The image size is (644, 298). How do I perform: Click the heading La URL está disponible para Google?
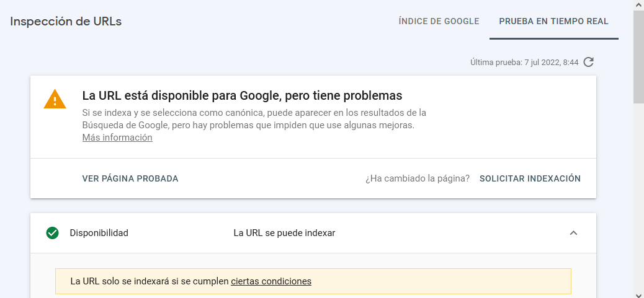coord(243,95)
